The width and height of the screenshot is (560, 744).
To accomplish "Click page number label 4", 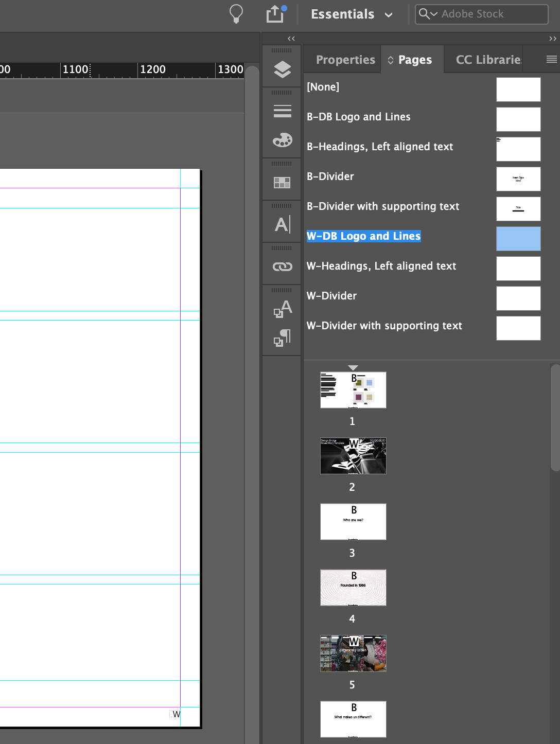I will (352, 619).
